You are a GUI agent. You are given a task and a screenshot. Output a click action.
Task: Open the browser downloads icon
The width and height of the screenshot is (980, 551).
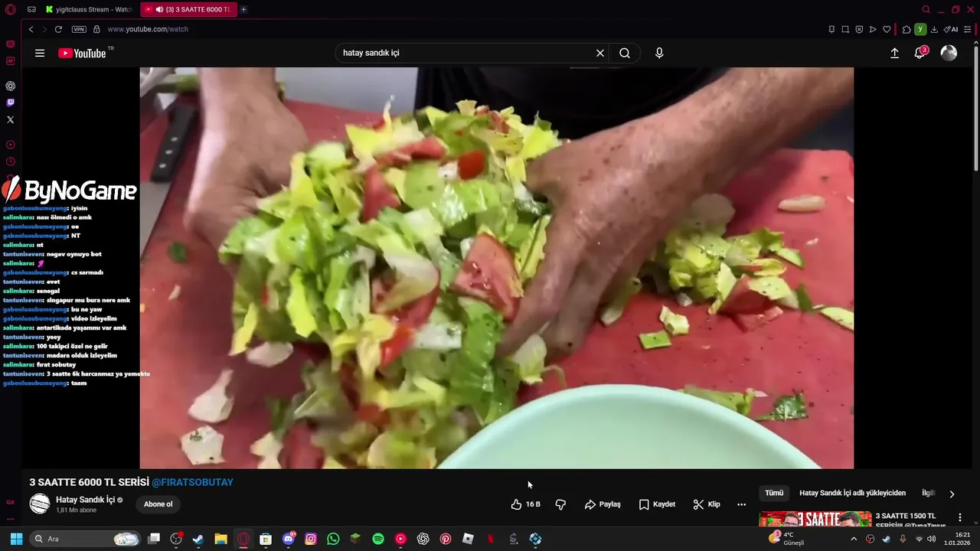[934, 29]
